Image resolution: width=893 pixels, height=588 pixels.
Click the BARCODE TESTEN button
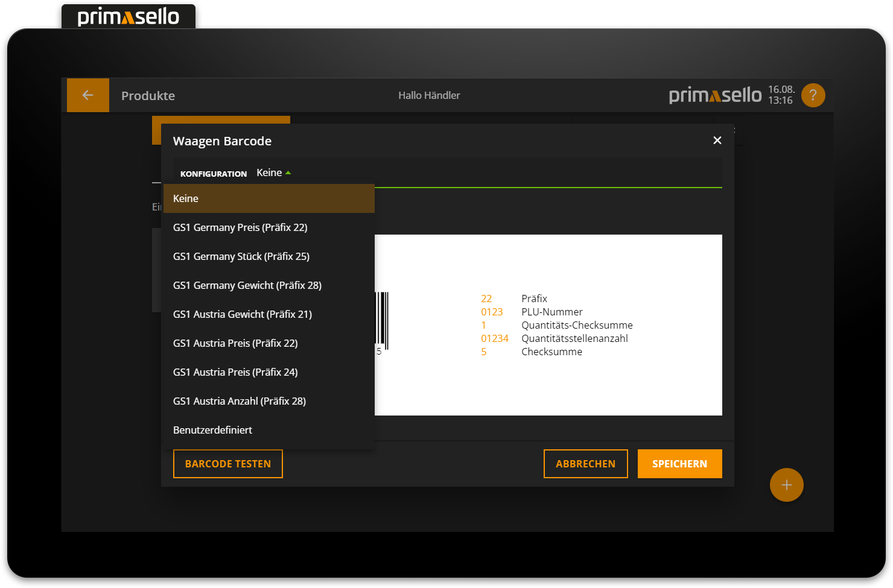227,464
